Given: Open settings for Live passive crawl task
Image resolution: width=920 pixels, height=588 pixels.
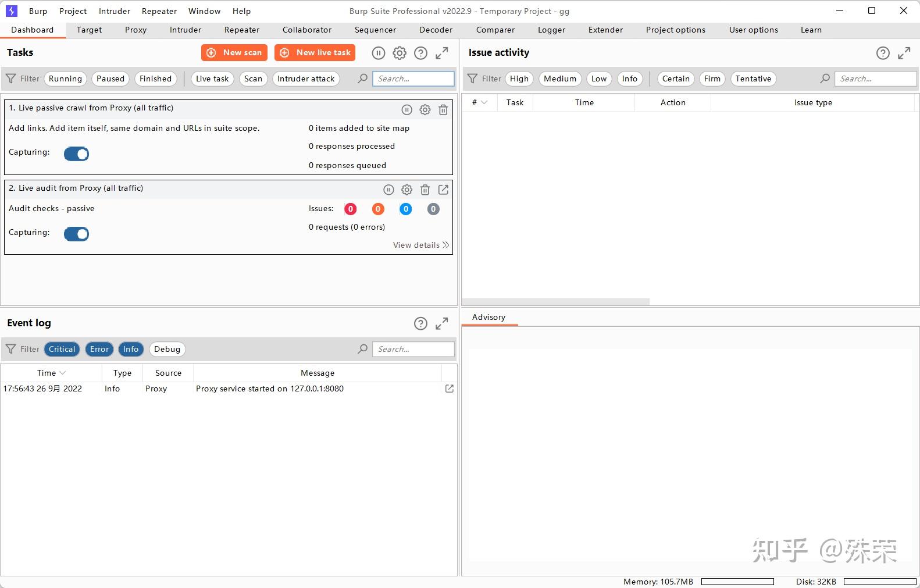Looking at the screenshot, I should click(425, 110).
